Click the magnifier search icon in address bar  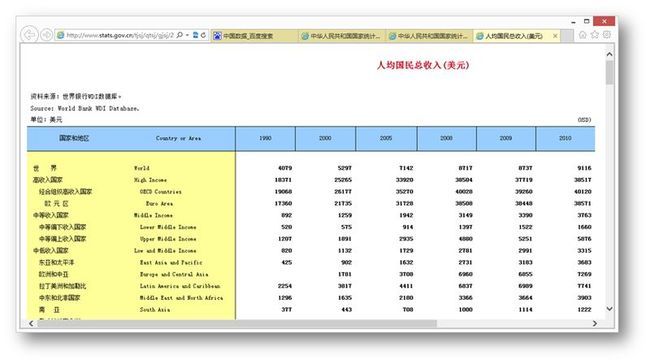click(x=179, y=35)
